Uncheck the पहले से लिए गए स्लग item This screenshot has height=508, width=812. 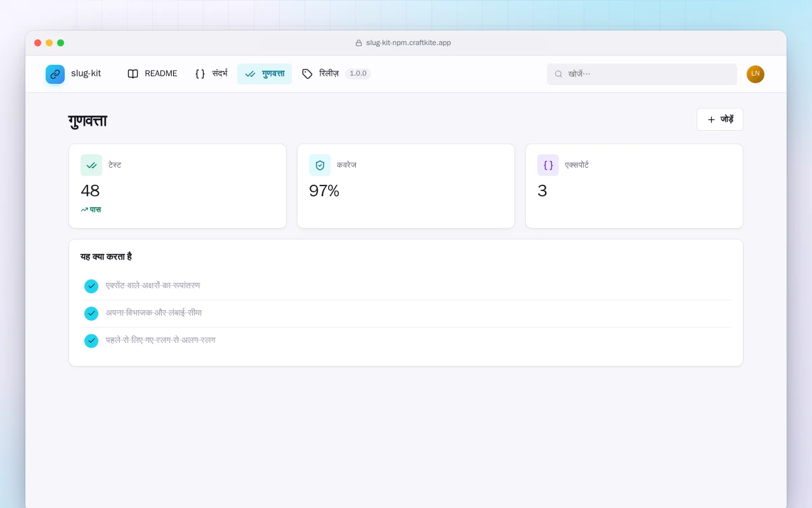pyautogui.click(x=91, y=341)
